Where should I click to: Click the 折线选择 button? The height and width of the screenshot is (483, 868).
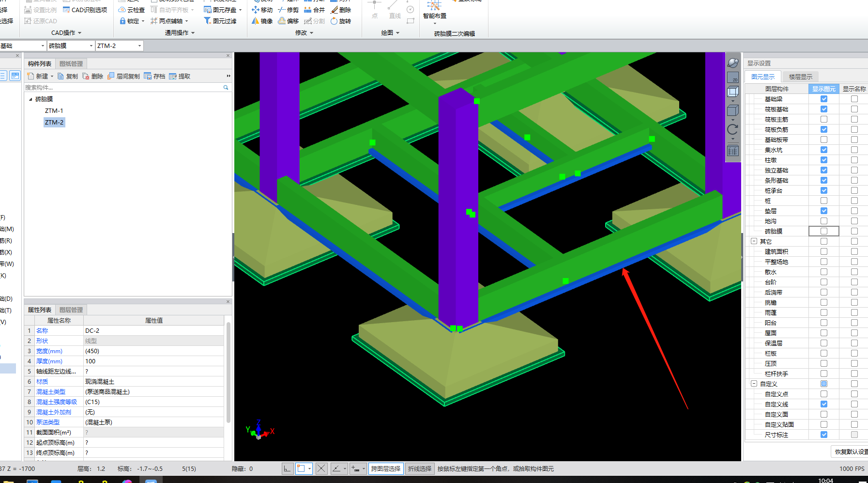419,468
